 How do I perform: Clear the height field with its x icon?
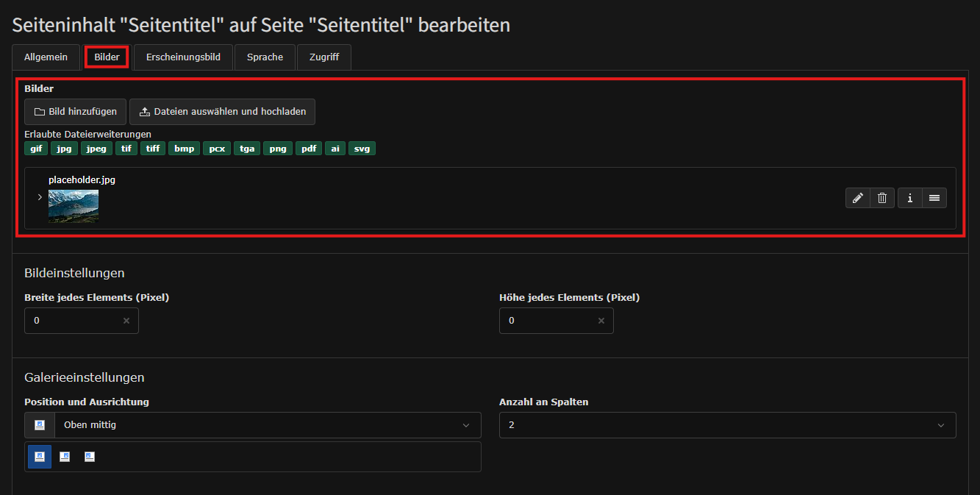coord(601,321)
